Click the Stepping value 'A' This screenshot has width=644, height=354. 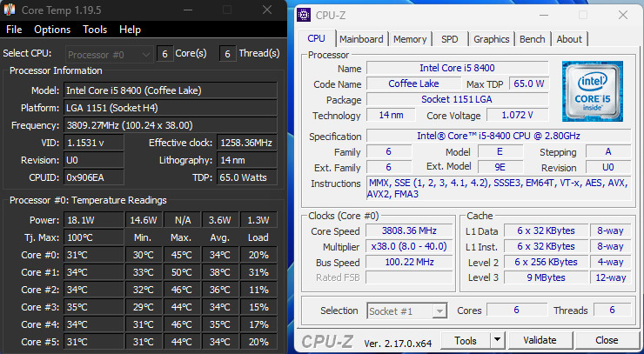pyautogui.click(x=608, y=151)
